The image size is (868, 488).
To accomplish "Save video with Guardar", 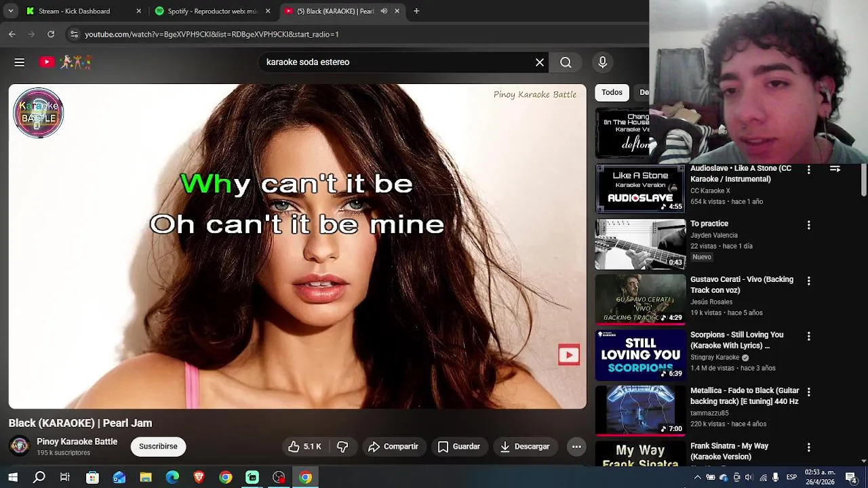I will [459, 447].
